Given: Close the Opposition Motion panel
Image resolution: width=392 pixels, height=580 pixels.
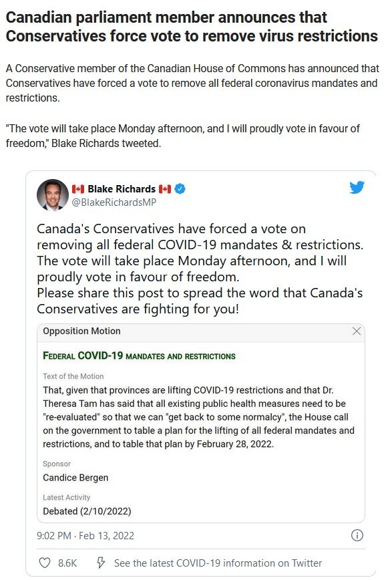Looking at the screenshot, I should coord(357,331).
